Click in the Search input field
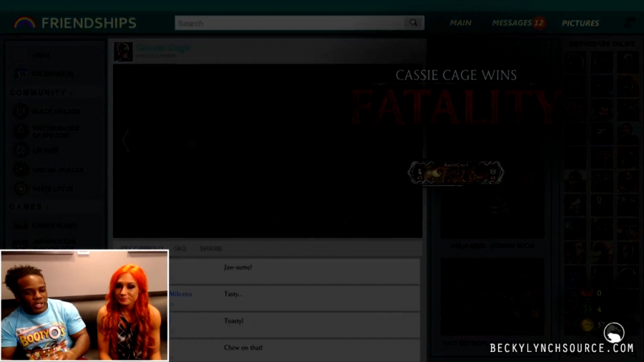Image resolution: width=644 pixels, height=362 pixels. pos(286,23)
